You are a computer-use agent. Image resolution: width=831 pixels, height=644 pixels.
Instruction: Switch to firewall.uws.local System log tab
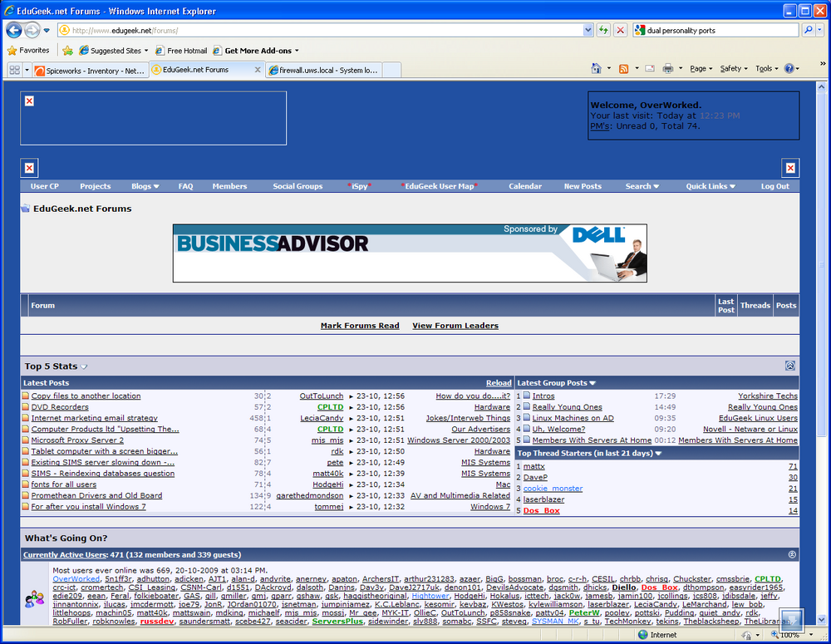[324, 70]
